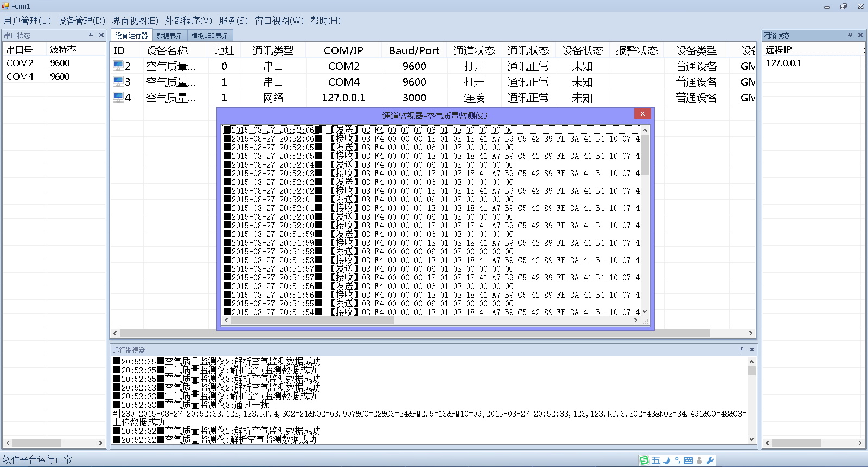Click the 远程IP column header
The height and width of the screenshot is (467, 868).
813,49
